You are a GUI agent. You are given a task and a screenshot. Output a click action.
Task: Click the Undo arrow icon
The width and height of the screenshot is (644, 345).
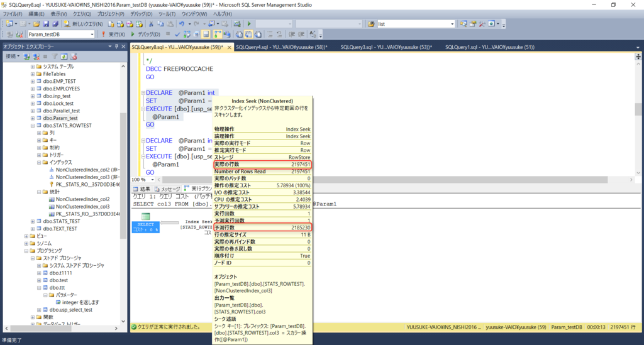[182, 24]
